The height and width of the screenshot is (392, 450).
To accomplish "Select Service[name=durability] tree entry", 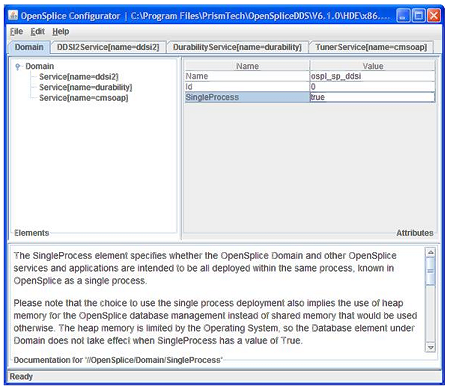I will click(x=86, y=87).
